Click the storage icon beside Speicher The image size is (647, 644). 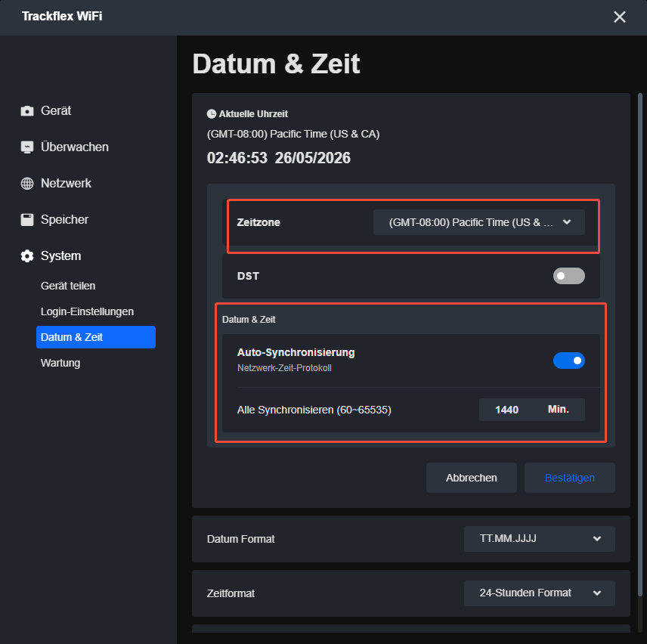click(x=27, y=219)
